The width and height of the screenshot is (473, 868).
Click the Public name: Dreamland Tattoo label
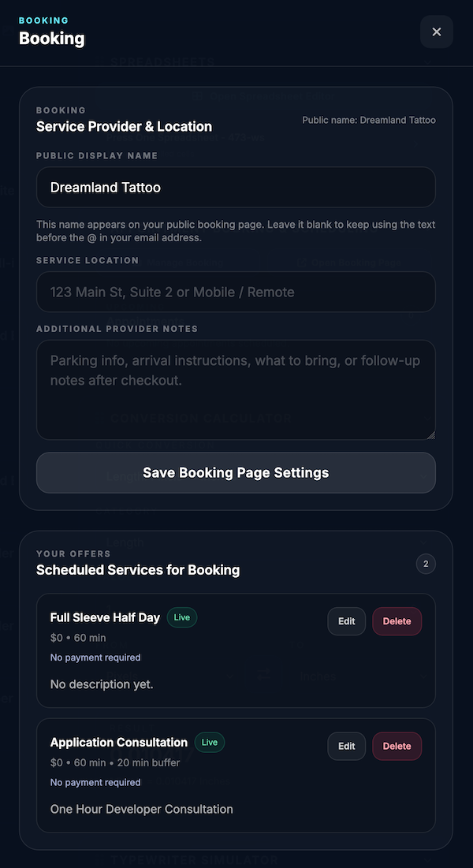coord(369,120)
